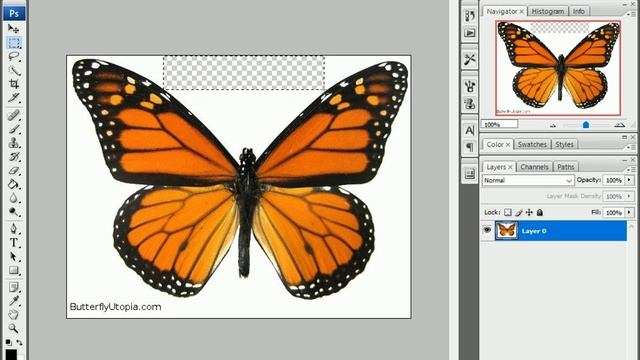Open the Brushes panel dock icon
Image resolution: width=640 pixels, height=360 pixels.
[470, 86]
